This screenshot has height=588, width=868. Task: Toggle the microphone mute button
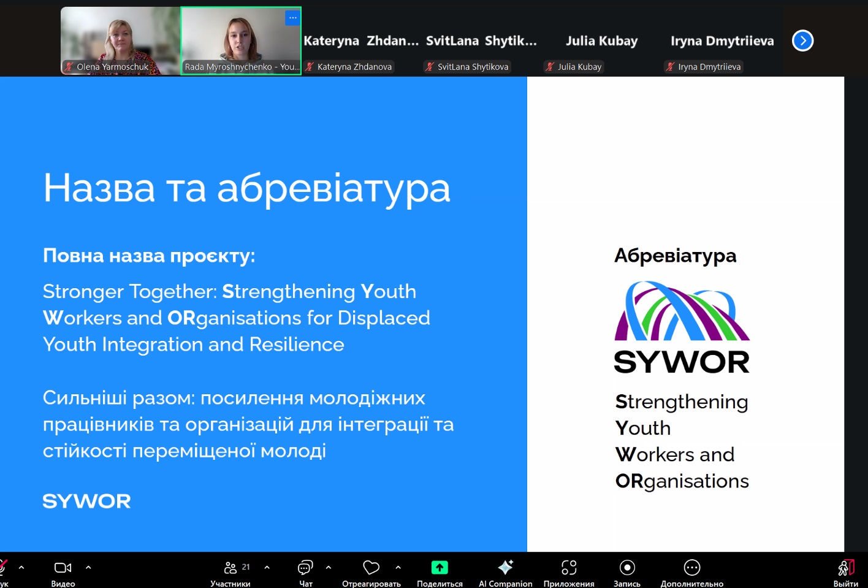point(3,568)
